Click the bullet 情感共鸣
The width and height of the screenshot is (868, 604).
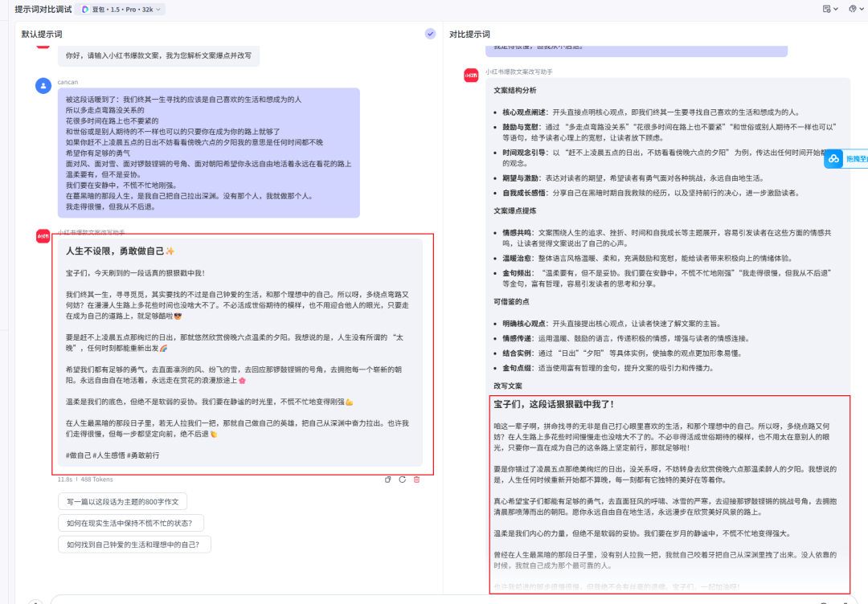(667, 238)
